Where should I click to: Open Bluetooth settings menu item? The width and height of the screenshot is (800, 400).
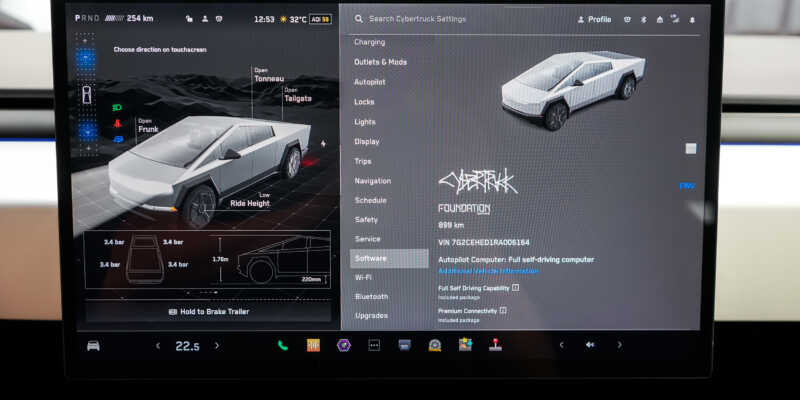(371, 296)
